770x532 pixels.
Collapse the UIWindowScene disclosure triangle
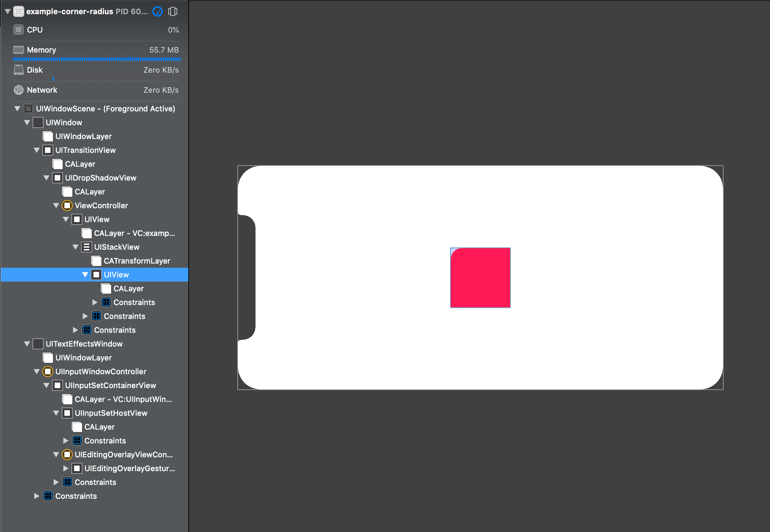tap(17, 109)
